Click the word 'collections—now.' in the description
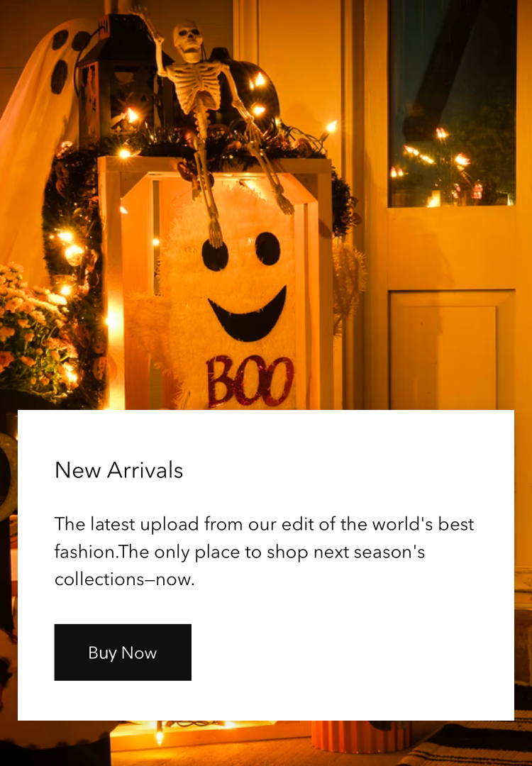This screenshot has height=766, width=532. click(125, 579)
